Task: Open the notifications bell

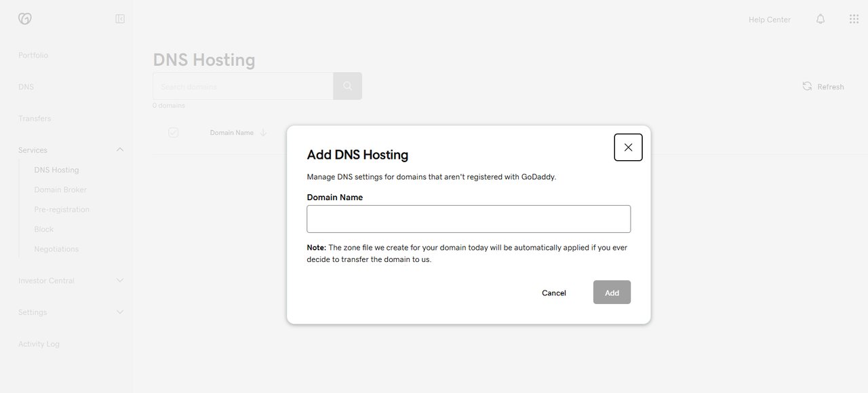Action: click(821, 19)
